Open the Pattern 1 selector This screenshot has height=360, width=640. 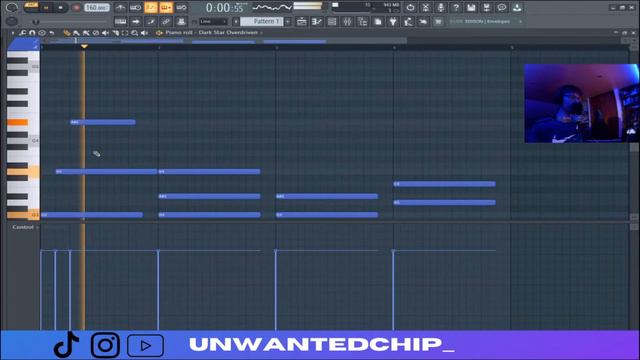pyautogui.click(x=262, y=21)
